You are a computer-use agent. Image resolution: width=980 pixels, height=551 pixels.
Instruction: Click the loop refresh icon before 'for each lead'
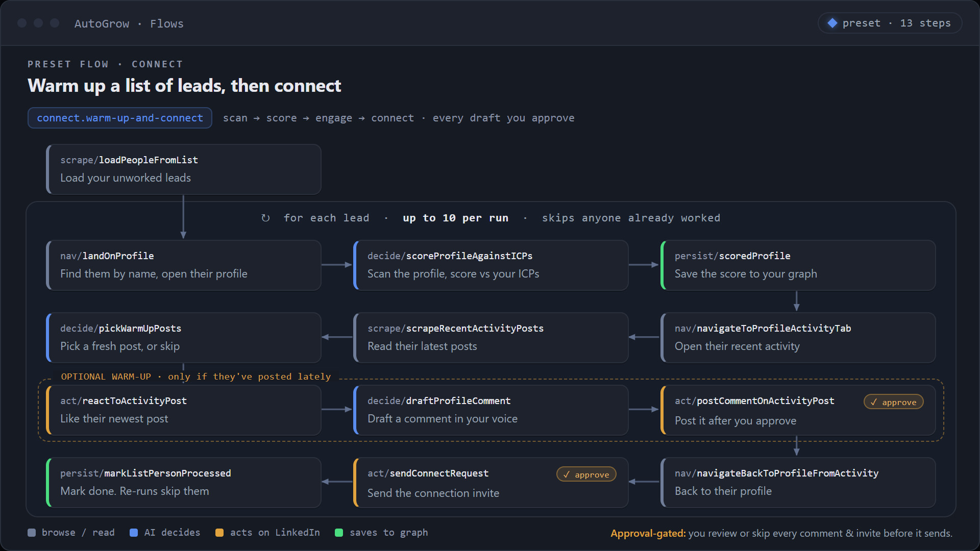(265, 218)
